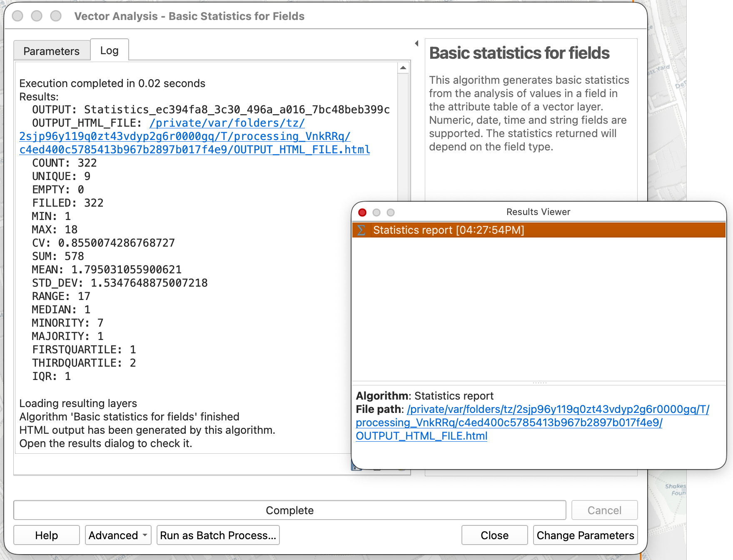
Task: Select the Log tab
Action: click(110, 50)
